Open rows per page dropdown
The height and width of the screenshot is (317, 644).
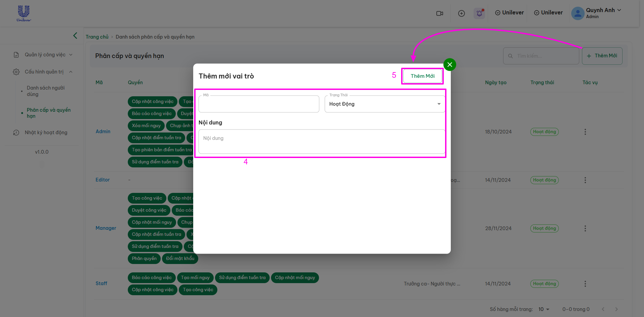click(544, 309)
